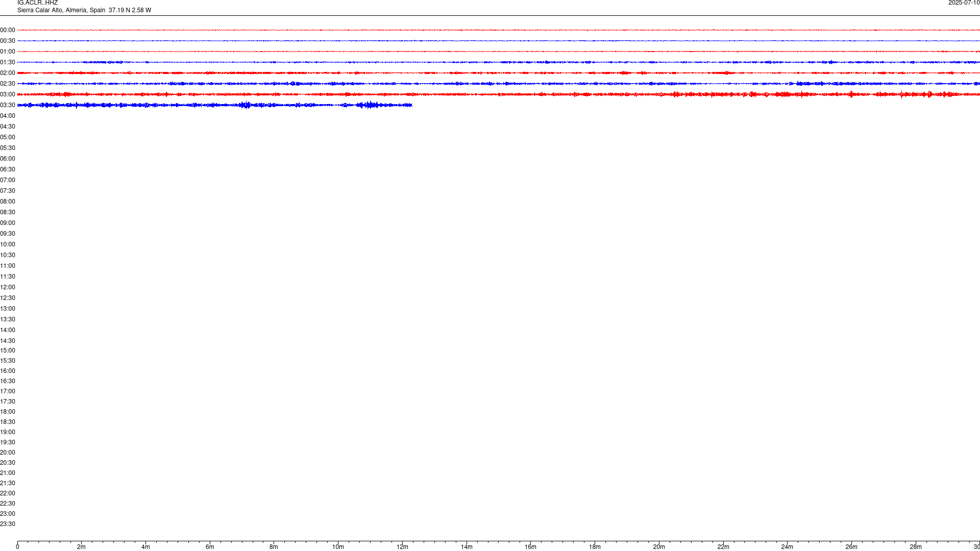Click the 12:00 time row label

pyautogui.click(x=8, y=287)
